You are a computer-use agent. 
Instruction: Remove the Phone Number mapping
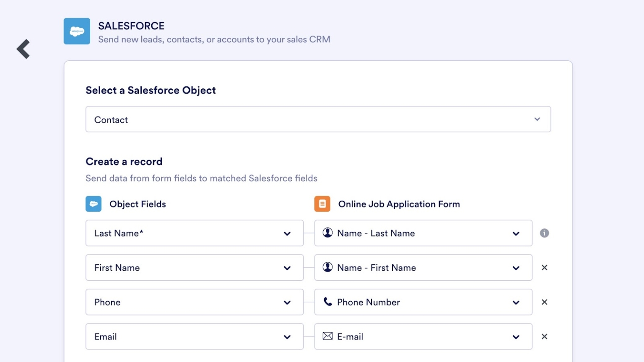tap(544, 302)
